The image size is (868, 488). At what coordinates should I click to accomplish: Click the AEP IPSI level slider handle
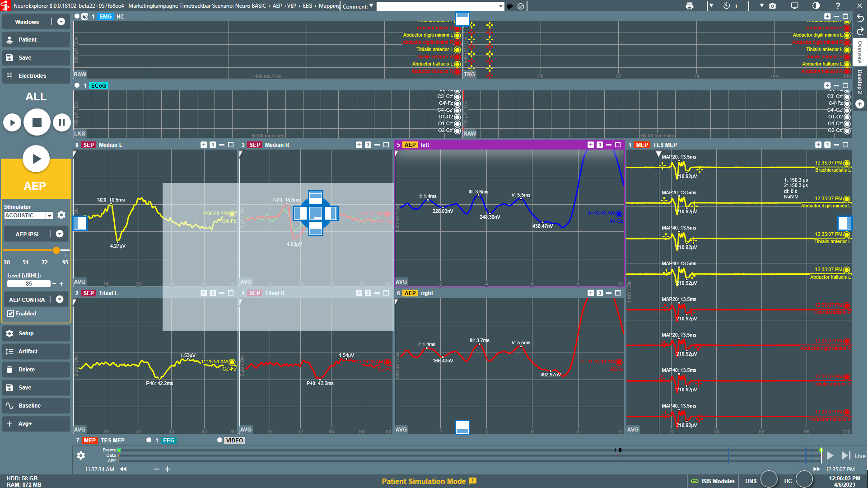tap(56, 250)
